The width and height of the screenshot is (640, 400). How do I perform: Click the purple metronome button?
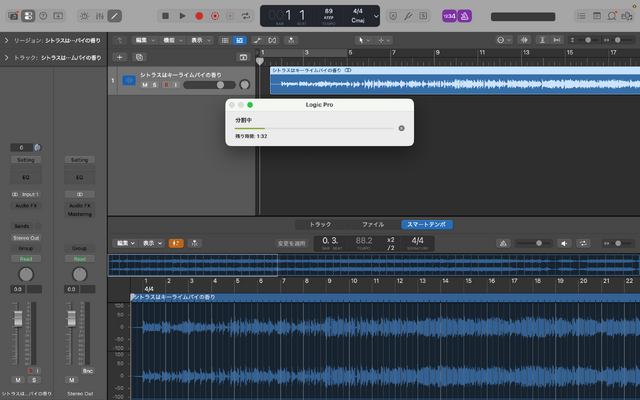[465, 16]
